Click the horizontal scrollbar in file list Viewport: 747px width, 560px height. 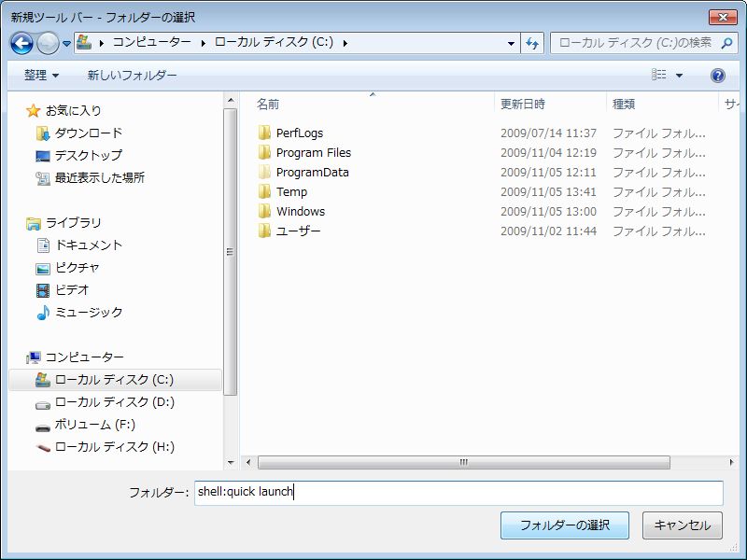tap(463, 462)
